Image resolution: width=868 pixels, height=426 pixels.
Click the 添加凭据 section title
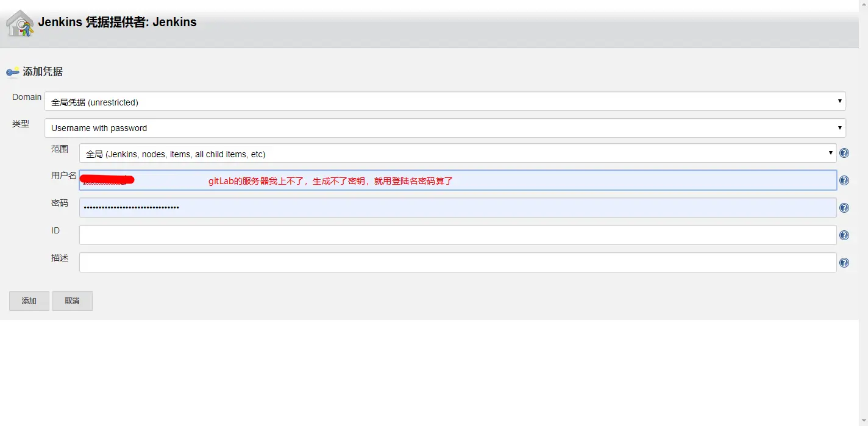[x=43, y=72]
